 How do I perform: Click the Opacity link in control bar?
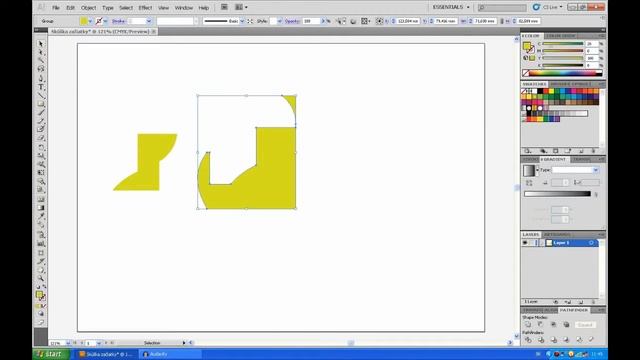(x=292, y=21)
